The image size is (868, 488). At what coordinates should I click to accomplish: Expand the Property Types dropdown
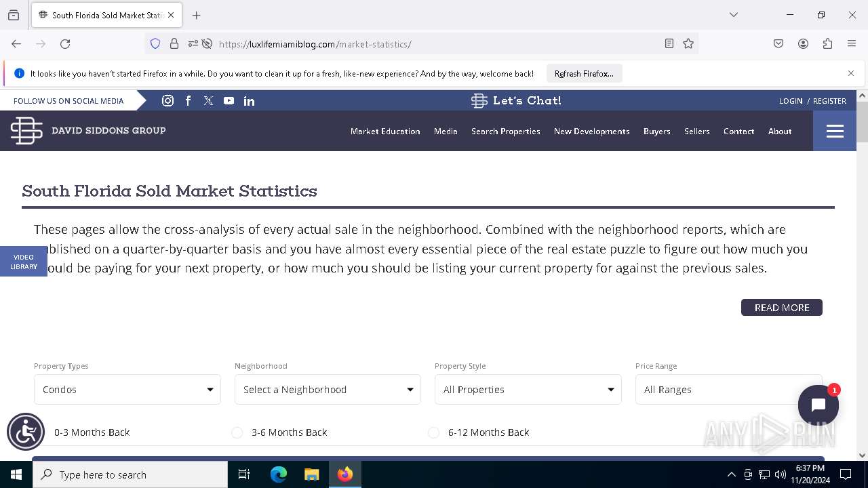(127, 390)
